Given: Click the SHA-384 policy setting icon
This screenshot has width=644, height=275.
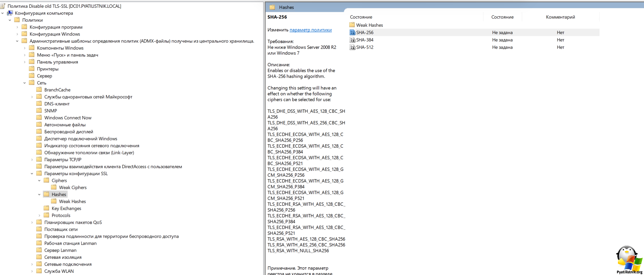Looking at the screenshot, I should (352, 40).
